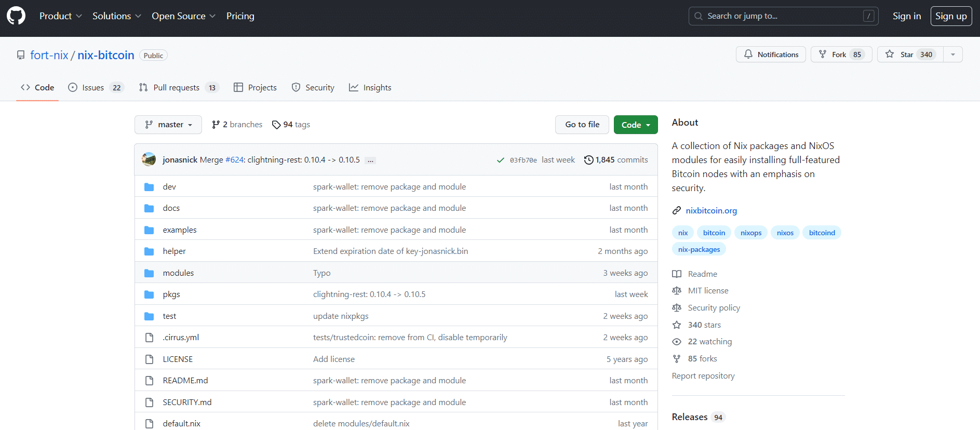980x430 pixels.
Task: Select the nix-packages topic tag
Action: [699, 249]
